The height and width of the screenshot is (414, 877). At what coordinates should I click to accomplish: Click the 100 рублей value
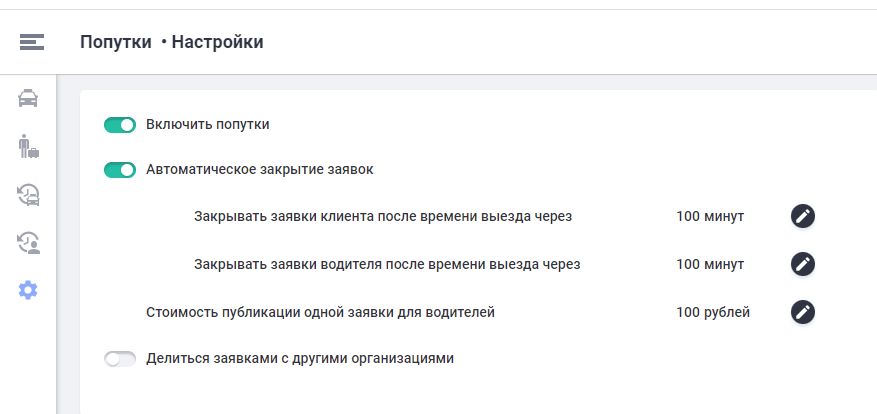[x=712, y=312]
